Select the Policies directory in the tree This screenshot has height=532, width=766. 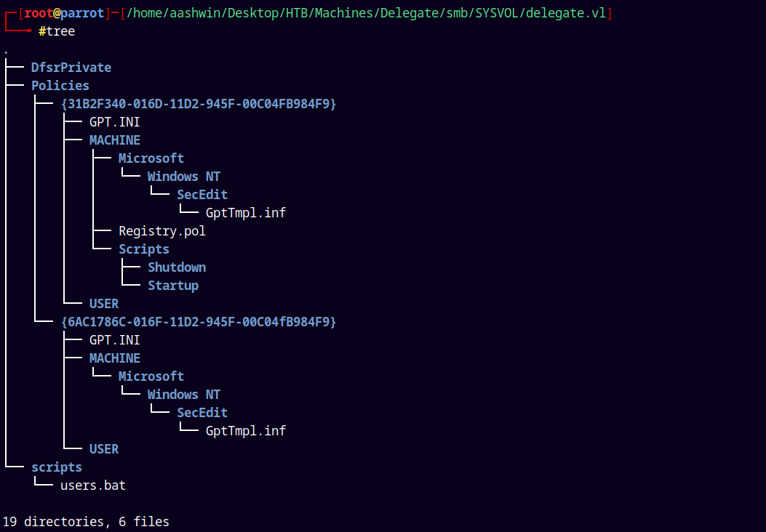click(x=60, y=86)
